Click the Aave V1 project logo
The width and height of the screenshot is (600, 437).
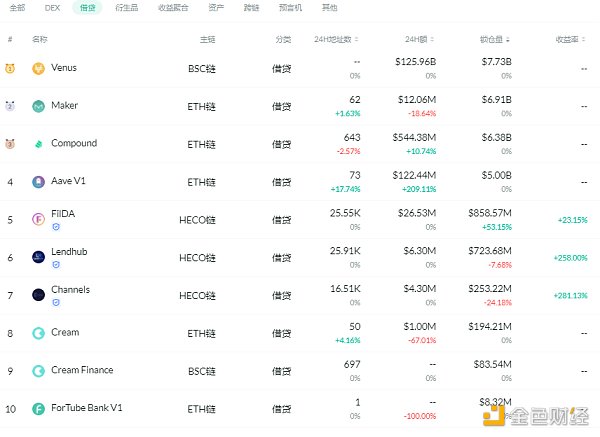pyautogui.click(x=38, y=182)
